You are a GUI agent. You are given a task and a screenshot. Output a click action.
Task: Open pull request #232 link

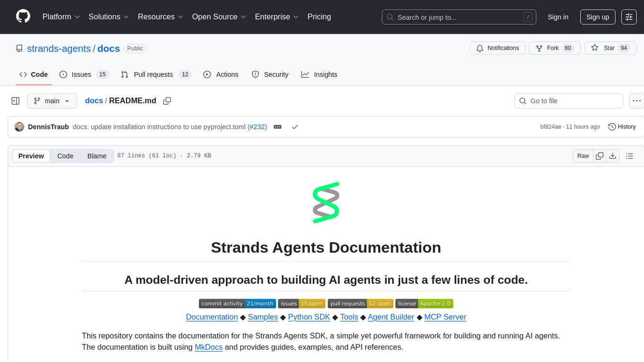pos(257,127)
